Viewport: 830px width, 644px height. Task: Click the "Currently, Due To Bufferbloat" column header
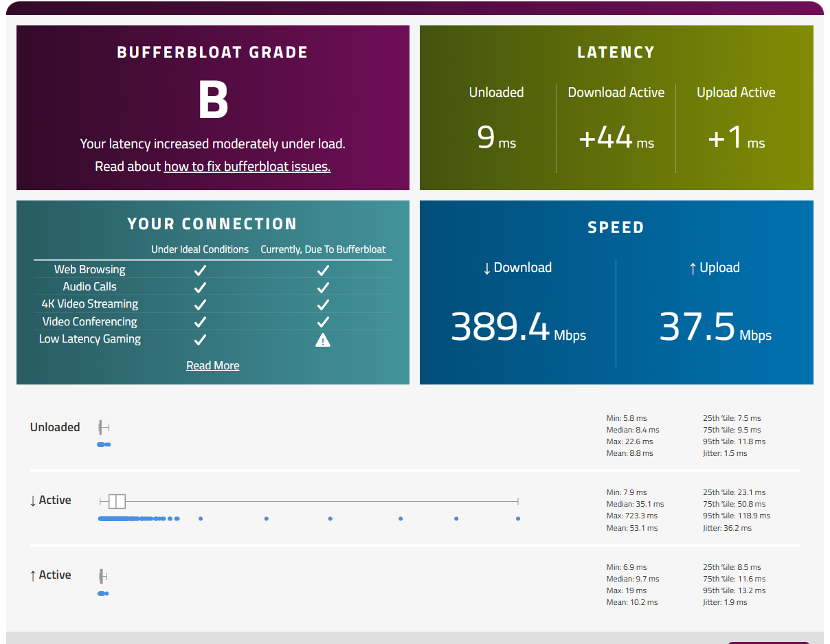click(323, 249)
